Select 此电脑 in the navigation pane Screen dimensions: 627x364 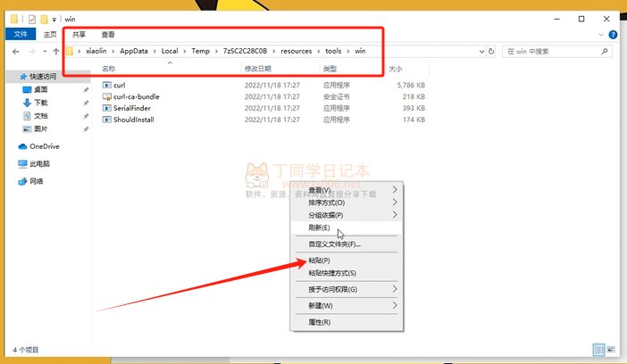click(x=40, y=163)
